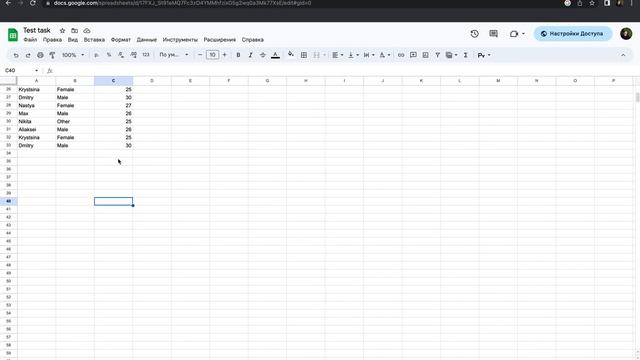Screen dimensions: 640x360
Task: Open the Расширения menu
Action: pos(220,40)
